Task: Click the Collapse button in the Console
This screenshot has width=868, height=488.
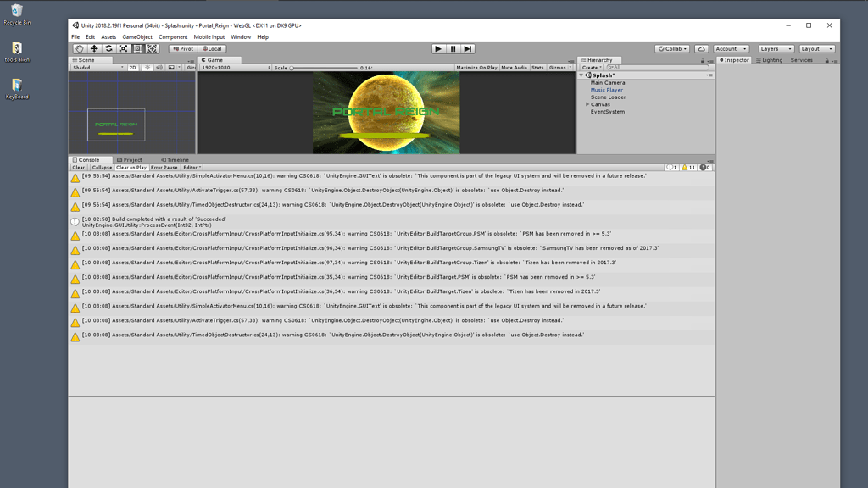Action: pyautogui.click(x=102, y=167)
